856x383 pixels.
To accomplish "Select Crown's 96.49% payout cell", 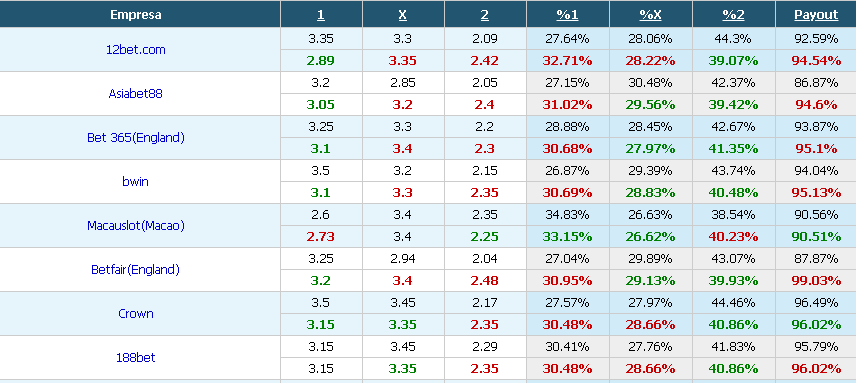I will (x=816, y=302).
